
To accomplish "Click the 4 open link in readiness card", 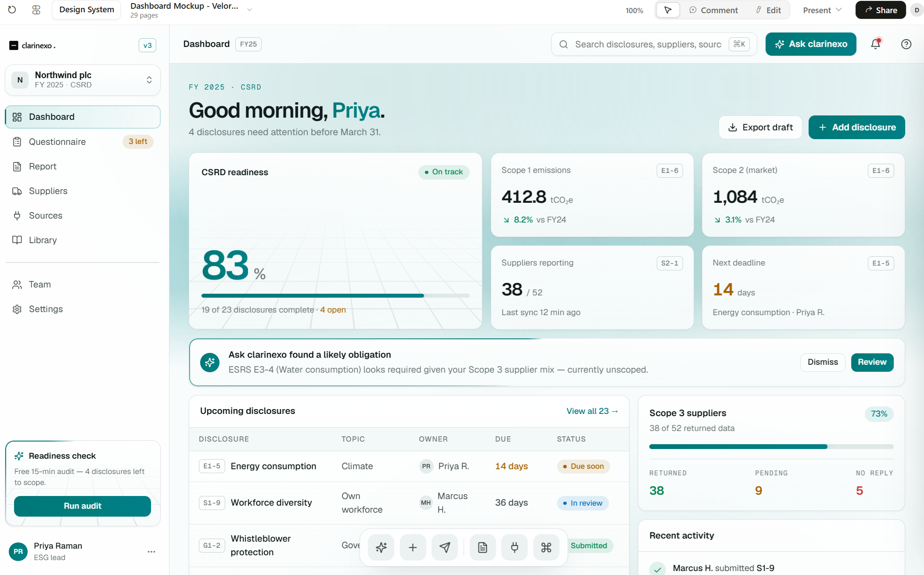I will pos(333,310).
